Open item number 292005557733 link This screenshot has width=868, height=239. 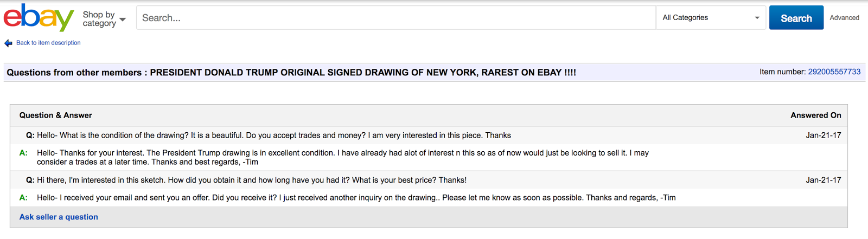(x=834, y=72)
